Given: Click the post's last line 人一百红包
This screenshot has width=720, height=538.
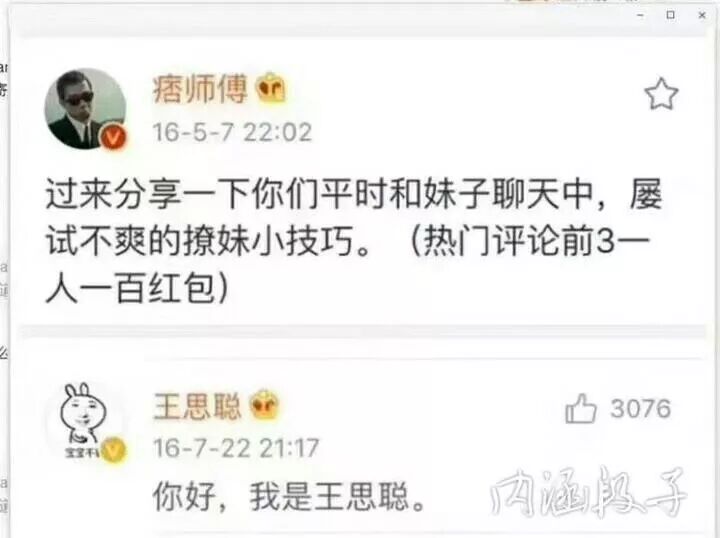Looking at the screenshot, I should 137,289.
